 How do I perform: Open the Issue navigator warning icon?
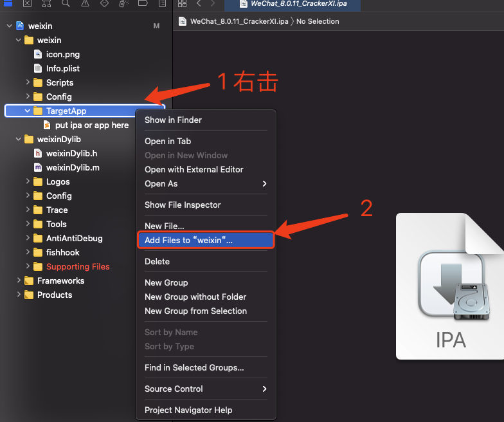pos(85,3)
